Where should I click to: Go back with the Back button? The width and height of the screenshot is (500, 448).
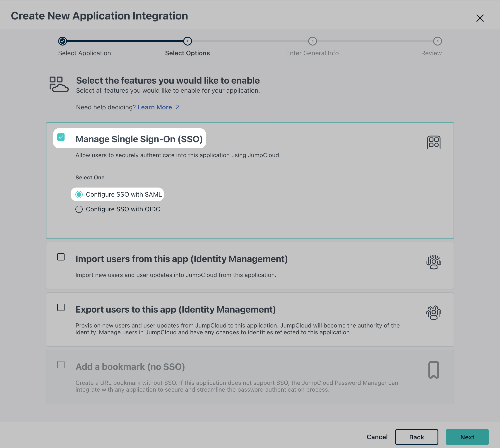click(x=416, y=437)
